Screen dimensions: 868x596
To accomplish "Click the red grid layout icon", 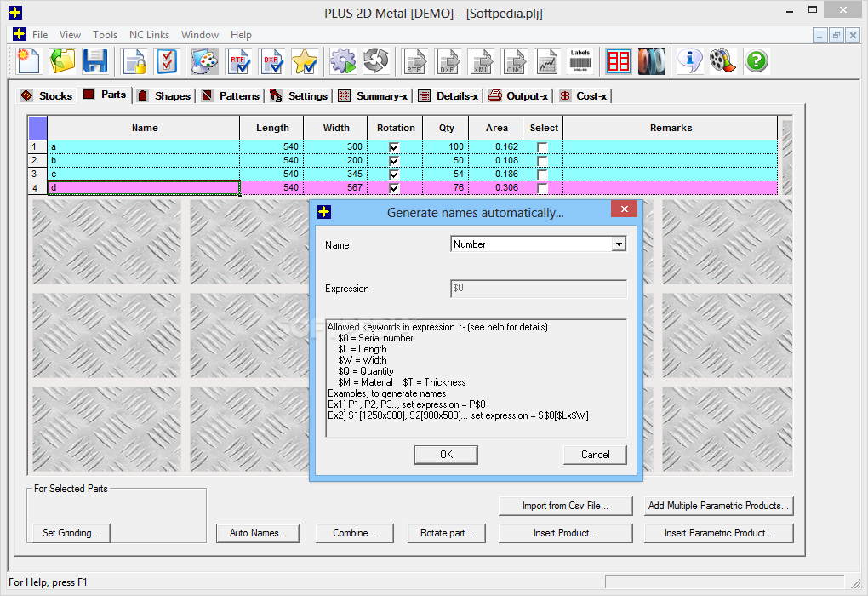I will click(619, 61).
